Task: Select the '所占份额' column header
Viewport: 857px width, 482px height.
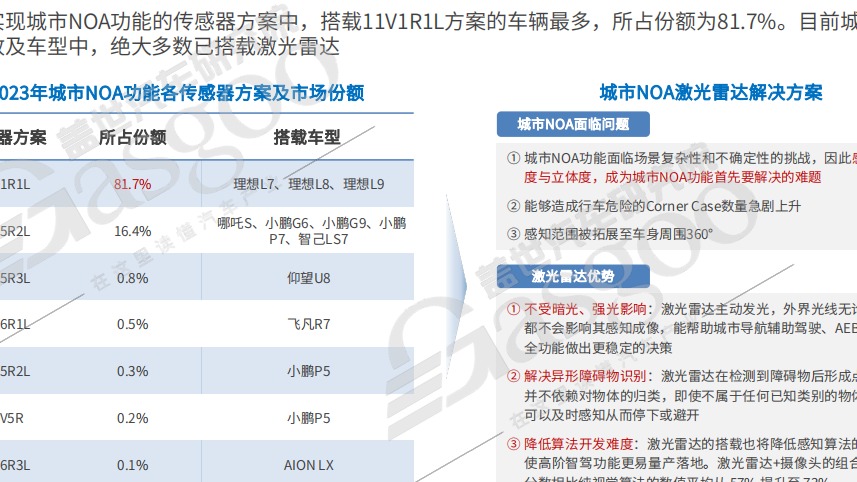Action: [x=132, y=137]
